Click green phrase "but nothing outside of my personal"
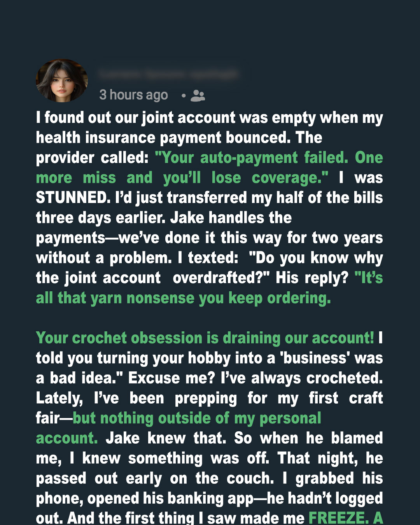 coord(197,418)
